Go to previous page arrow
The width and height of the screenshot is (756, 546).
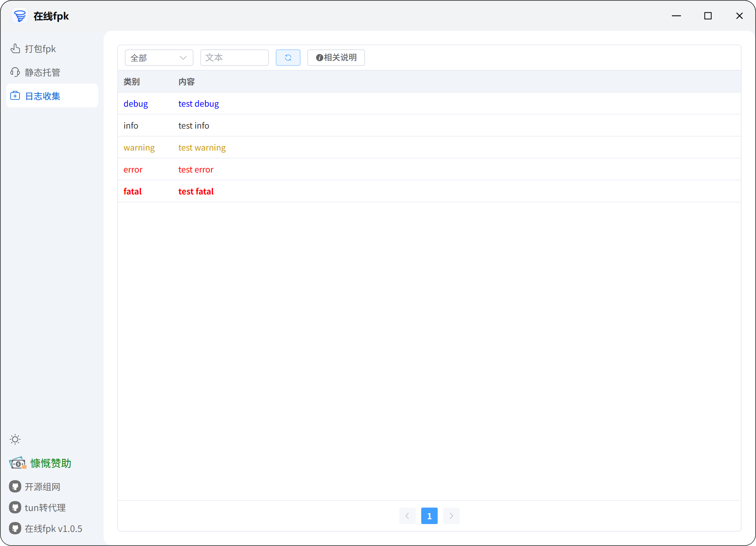(x=407, y=516)
